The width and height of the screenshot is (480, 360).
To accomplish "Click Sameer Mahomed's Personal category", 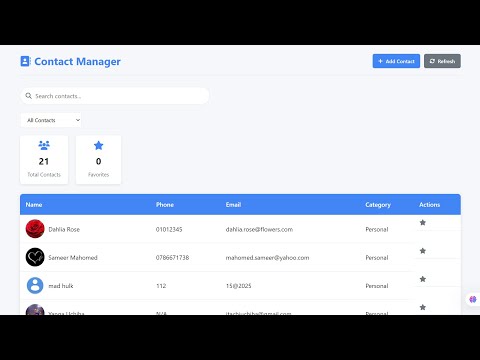I will [377, 258].
